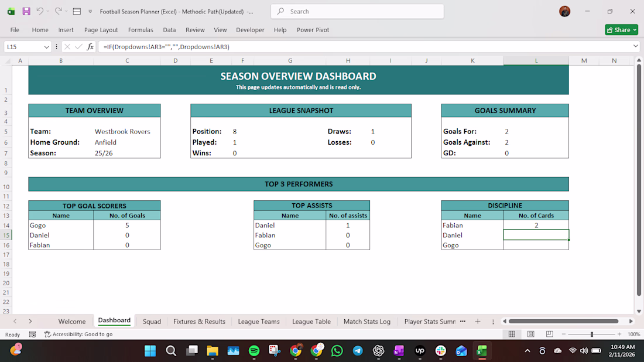
Task: Open the Power Pivot tab
Action: click(313, 30)
